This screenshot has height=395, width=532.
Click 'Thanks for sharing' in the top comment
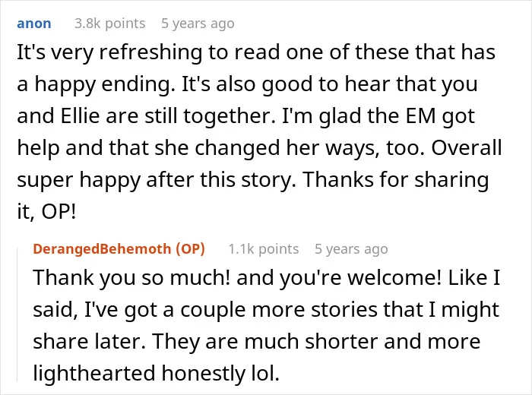point(396,180)
